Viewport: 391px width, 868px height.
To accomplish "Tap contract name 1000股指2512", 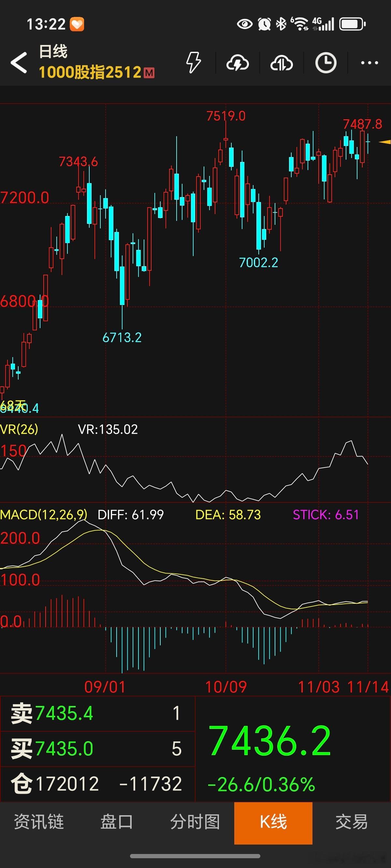I will 90,72.
